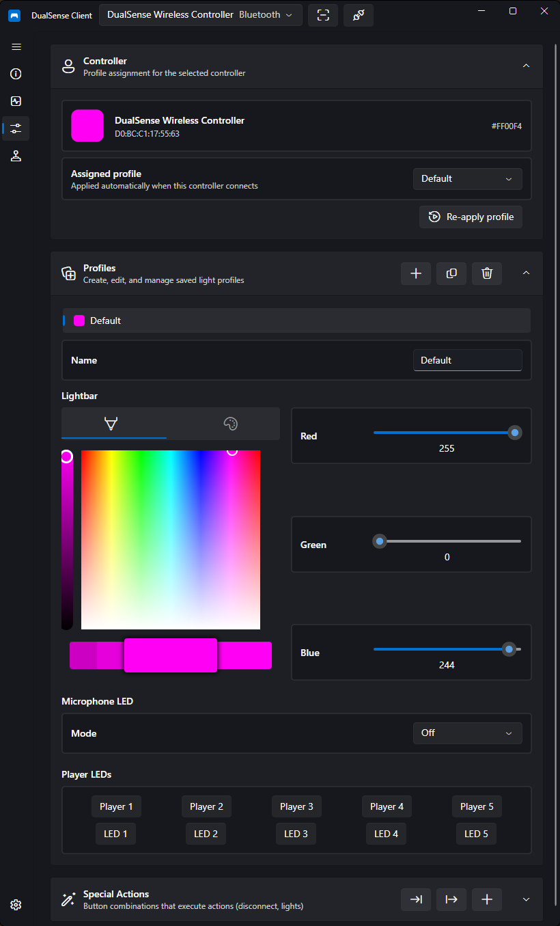This screenshot has width=560, height=926.
Task: Open the hamburger navigation menu
Action: click(16, 46)
